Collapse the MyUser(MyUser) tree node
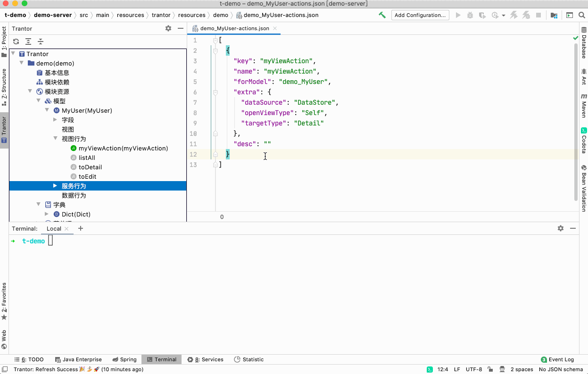 tap(47, 110)
